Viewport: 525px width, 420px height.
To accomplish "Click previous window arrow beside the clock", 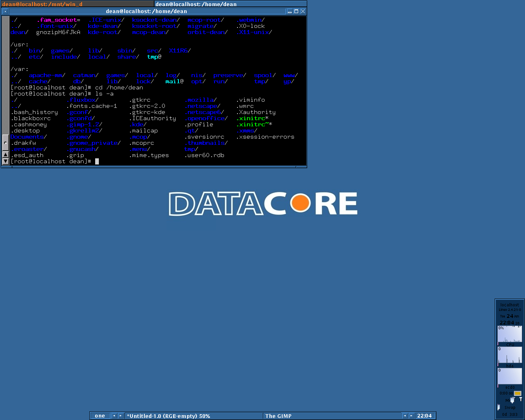I will click(x=405, y=416).
